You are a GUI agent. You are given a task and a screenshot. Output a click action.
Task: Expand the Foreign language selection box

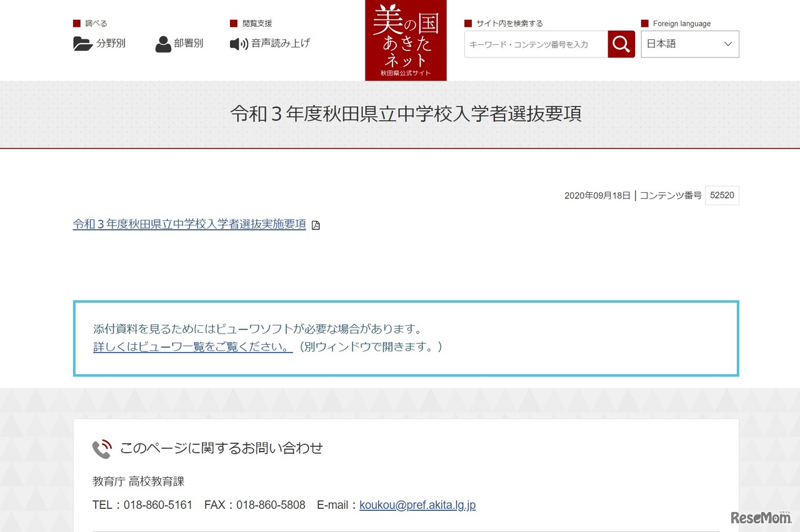tap(690, 44)
